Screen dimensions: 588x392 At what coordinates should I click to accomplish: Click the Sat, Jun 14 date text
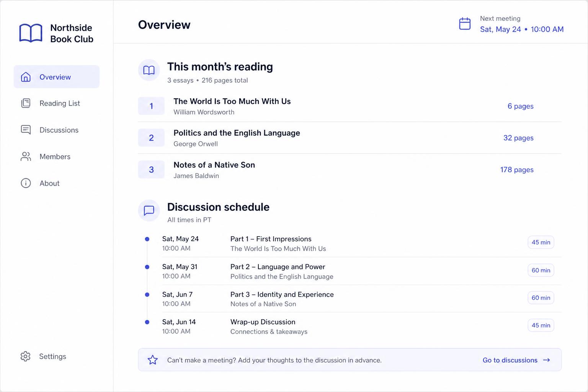[179, 322]
